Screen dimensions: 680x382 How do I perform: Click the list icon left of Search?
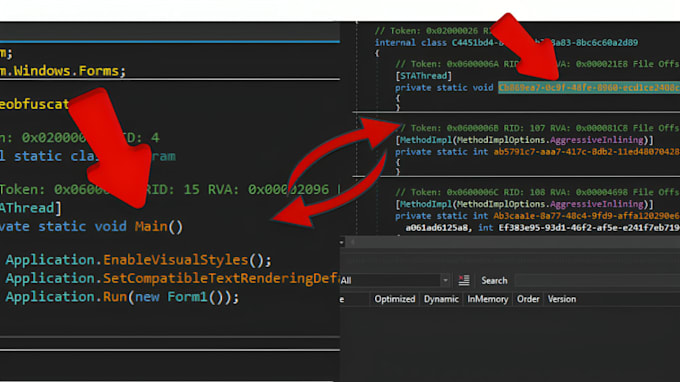pos(464,281)
